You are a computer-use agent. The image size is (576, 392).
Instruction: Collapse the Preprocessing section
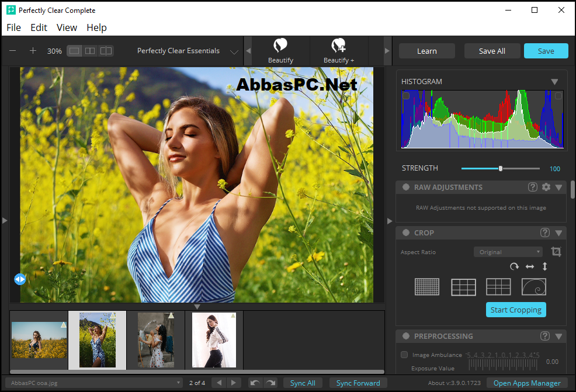pyautogui.click(x=558, y=336)
